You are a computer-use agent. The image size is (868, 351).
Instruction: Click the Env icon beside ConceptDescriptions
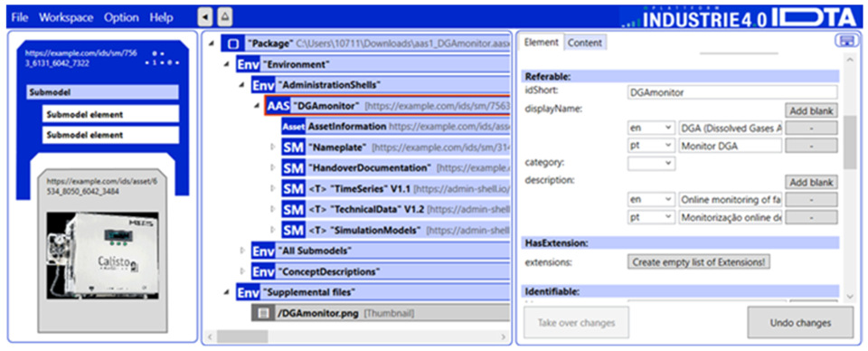[262, 271]
